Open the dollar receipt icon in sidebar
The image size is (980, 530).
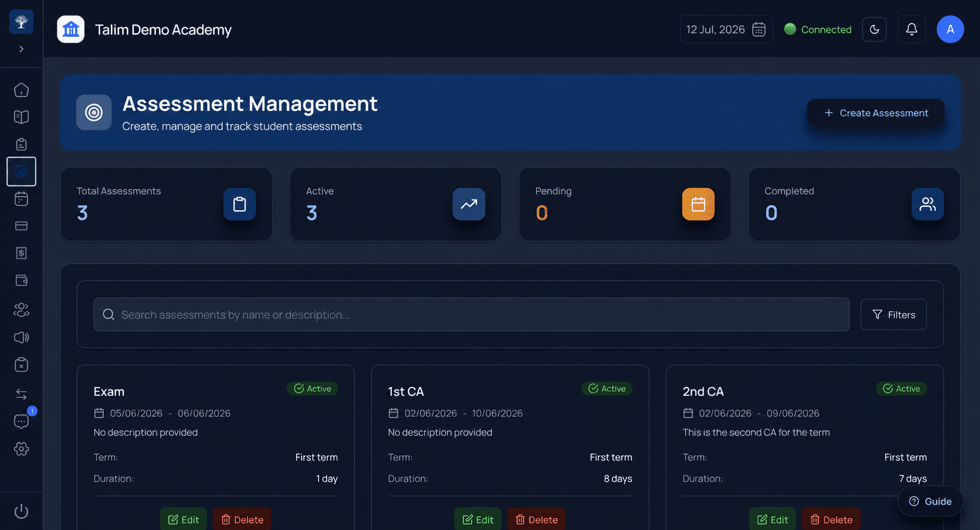coord(21,253)
